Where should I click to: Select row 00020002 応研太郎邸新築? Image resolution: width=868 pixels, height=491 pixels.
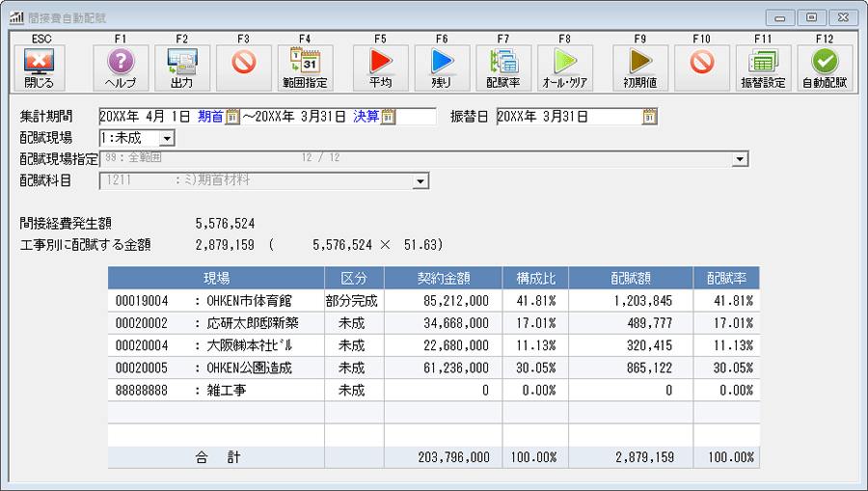click(x=433, y=323)
